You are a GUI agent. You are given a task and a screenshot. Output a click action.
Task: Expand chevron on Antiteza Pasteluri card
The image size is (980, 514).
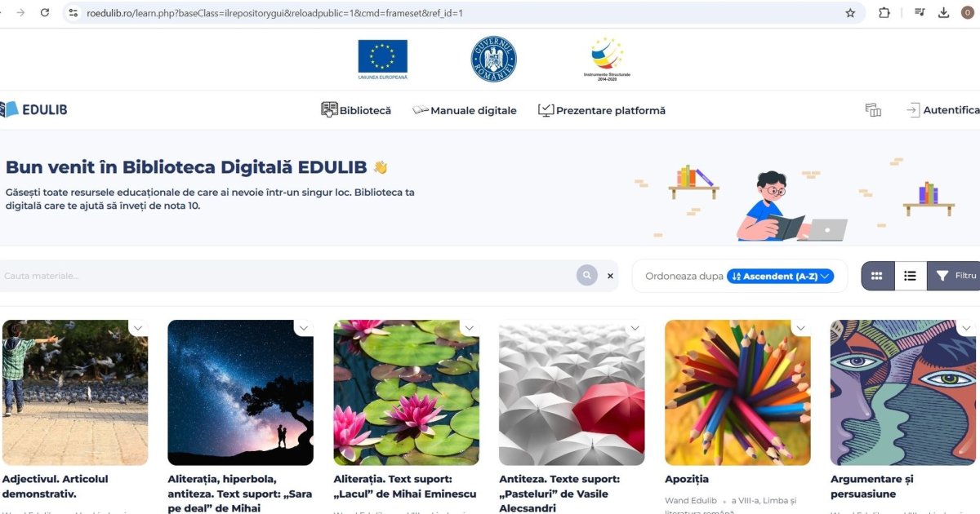(x=635, y=328)
